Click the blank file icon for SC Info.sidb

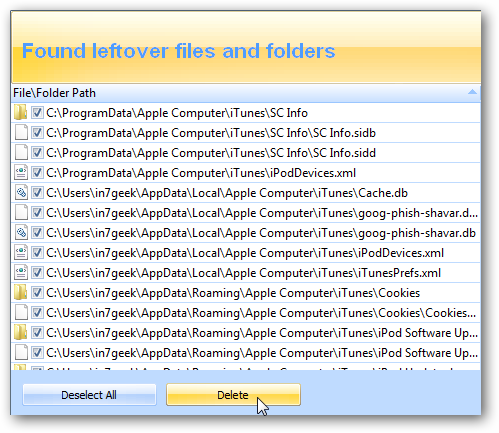tap(21, 133)
